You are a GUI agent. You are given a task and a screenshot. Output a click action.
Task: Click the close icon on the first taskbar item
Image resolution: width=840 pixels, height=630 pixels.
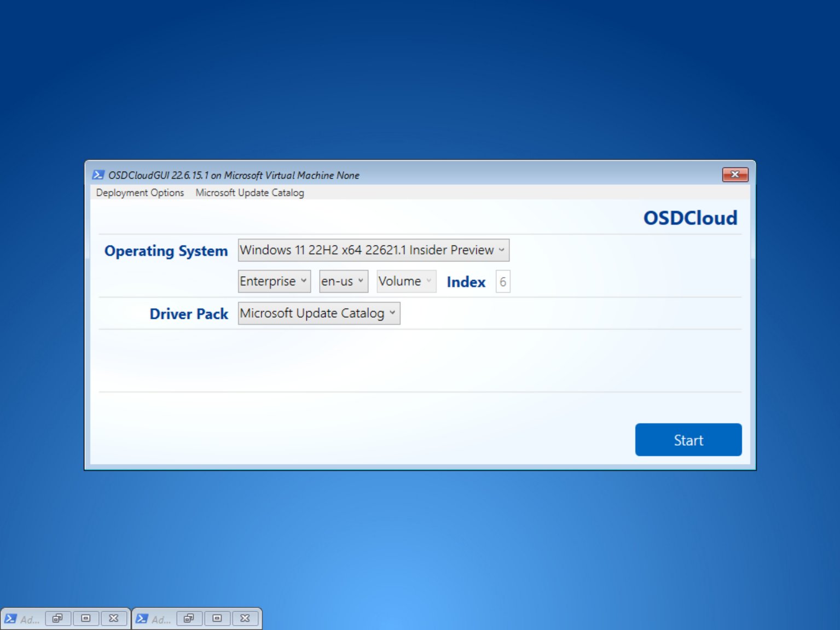[114, 619]
